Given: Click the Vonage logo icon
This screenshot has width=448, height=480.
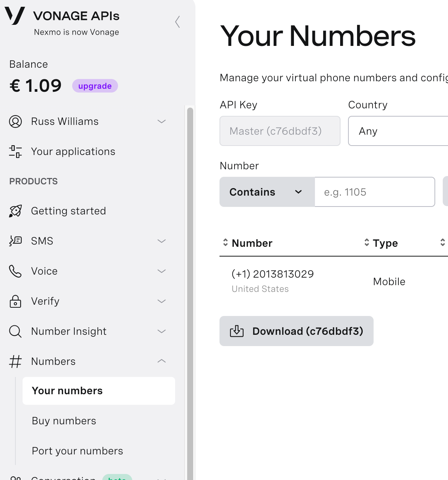Looking at the screenshot, I should pos(15,16).
